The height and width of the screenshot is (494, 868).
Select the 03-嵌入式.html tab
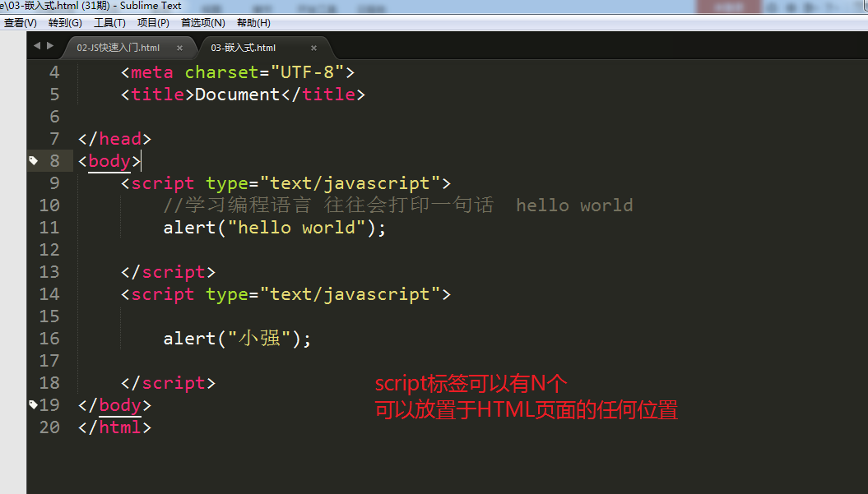pos(244,48)
